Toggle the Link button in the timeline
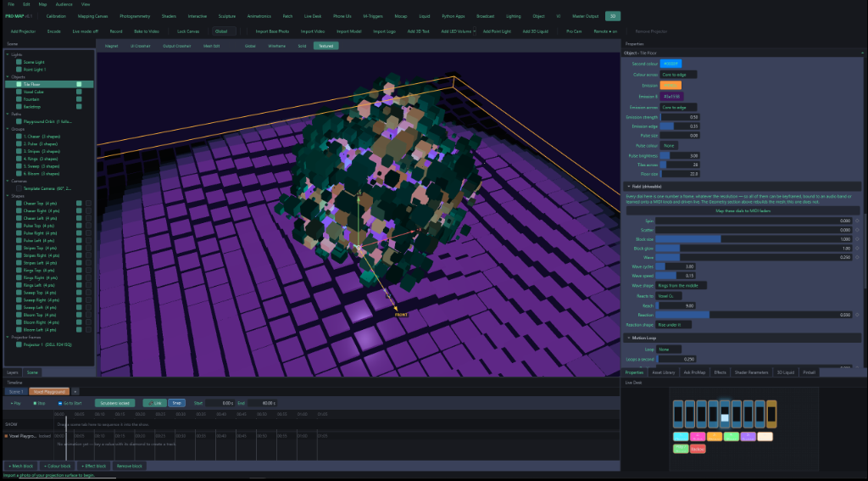Viewport: 868px width, 481px height. [155, 403]
